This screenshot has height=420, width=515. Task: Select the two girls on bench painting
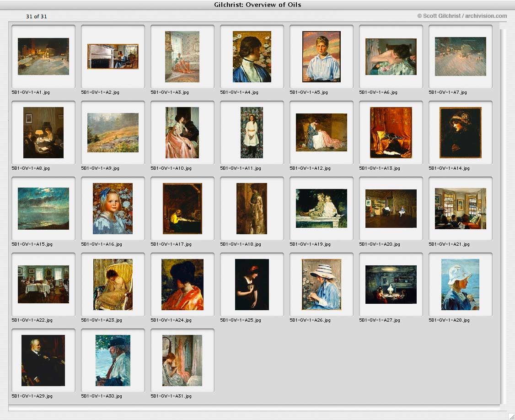tap(322, 208)
